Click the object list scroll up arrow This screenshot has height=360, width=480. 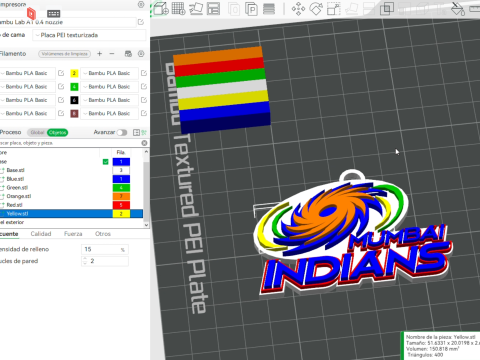(x=146, y=152)
